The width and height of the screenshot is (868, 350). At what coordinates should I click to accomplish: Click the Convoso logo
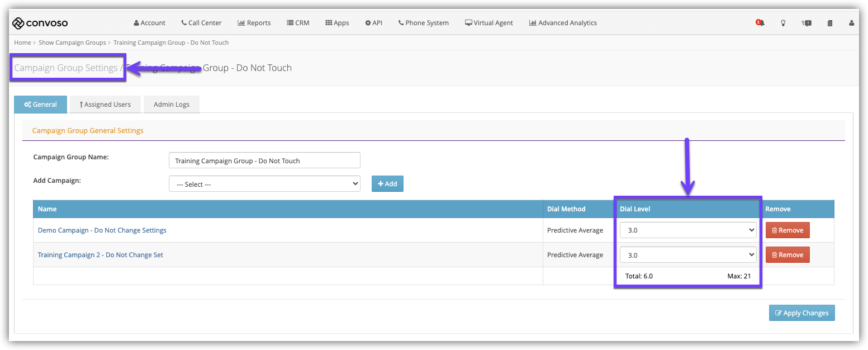(40, 23)
